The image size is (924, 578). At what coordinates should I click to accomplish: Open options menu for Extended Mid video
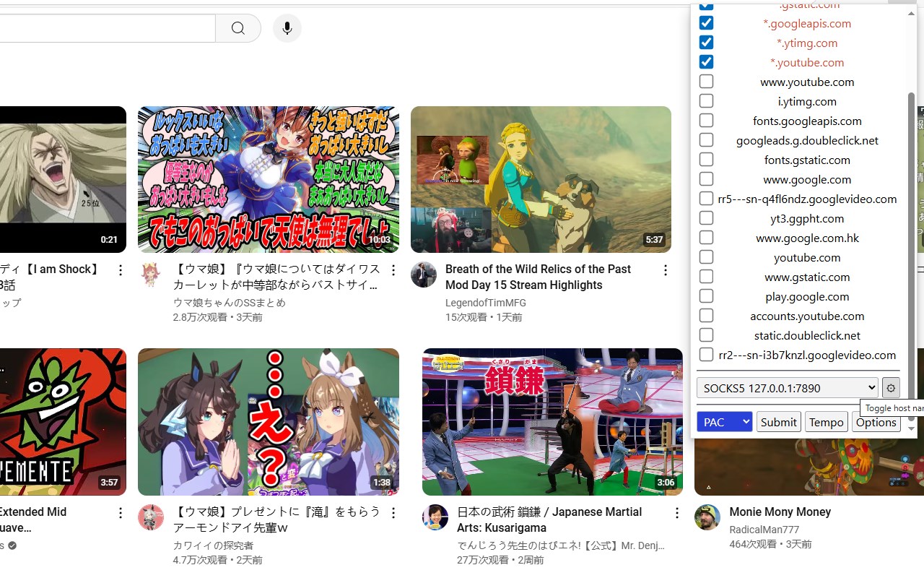121,513
